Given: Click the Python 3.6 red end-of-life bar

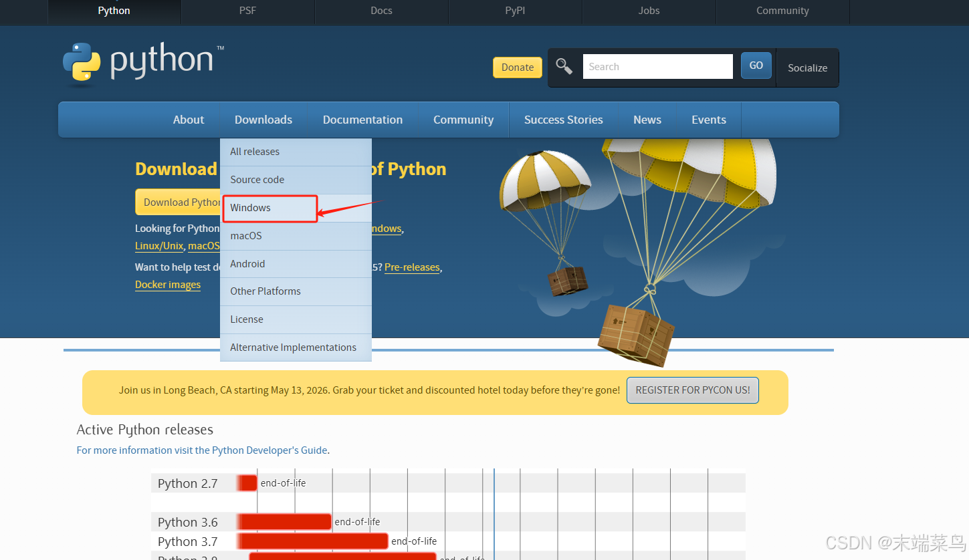Looking at the screenshot, I should [x=284, y=522].
